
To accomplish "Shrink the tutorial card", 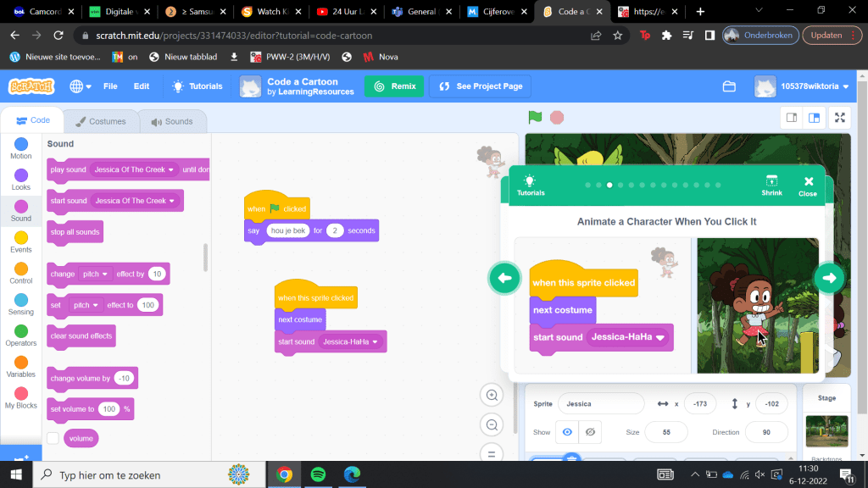I will click(771, 186).
